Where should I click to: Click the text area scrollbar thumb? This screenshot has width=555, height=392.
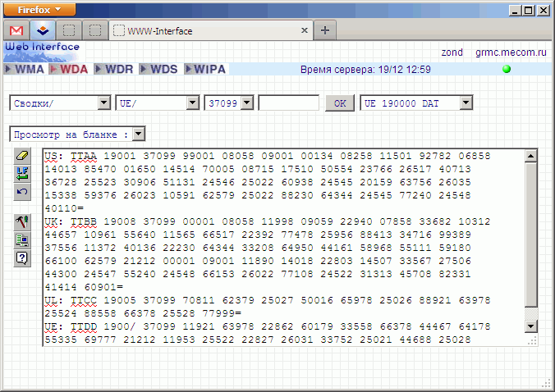click(x=530, y=235)
